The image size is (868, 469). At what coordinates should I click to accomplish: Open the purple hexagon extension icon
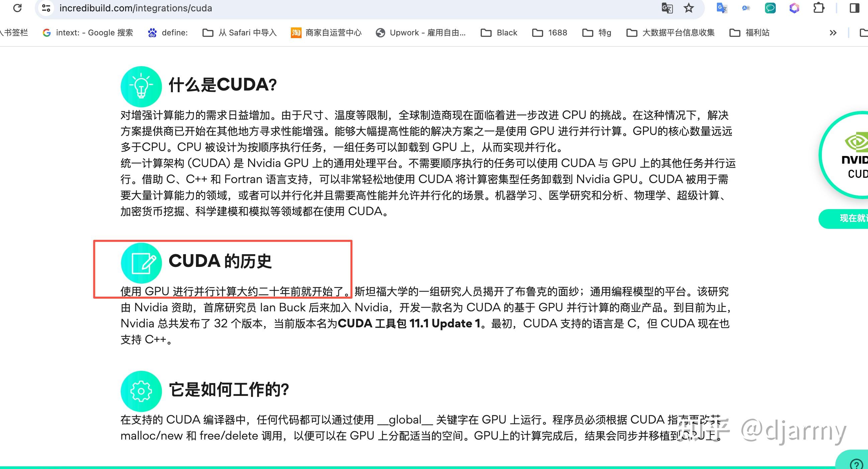pyautogui.click(x=794, y=8)
